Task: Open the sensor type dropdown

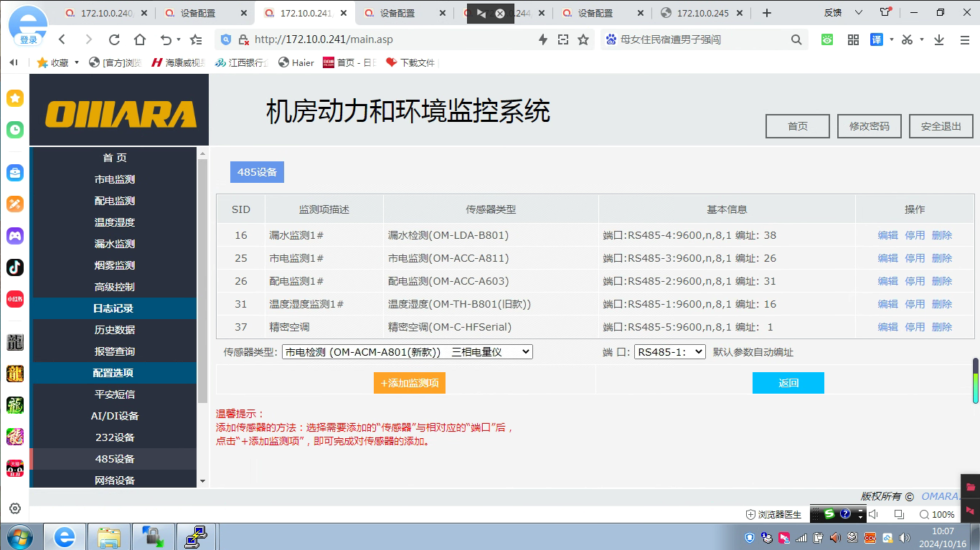Action: click(x=407, y=352)
